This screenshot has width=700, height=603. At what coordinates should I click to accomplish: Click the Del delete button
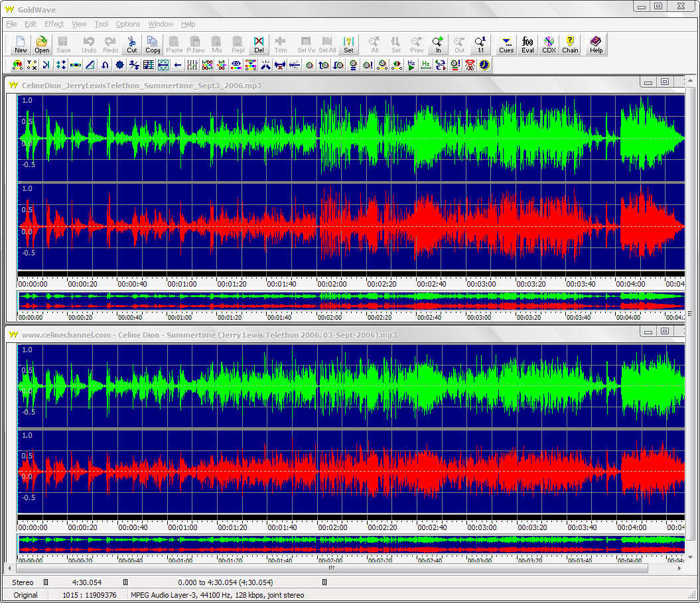point(259,44)
